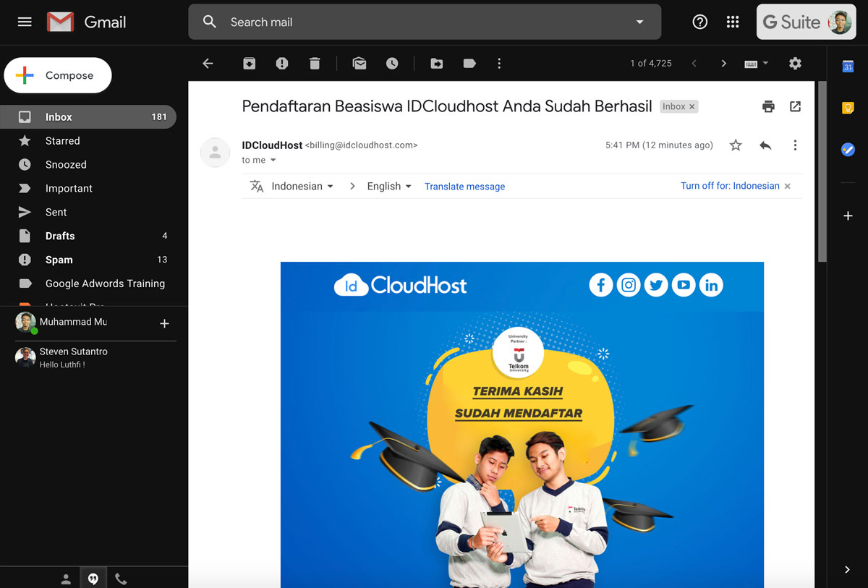
Task: Open the Sent folder
Action: [88, 213]
